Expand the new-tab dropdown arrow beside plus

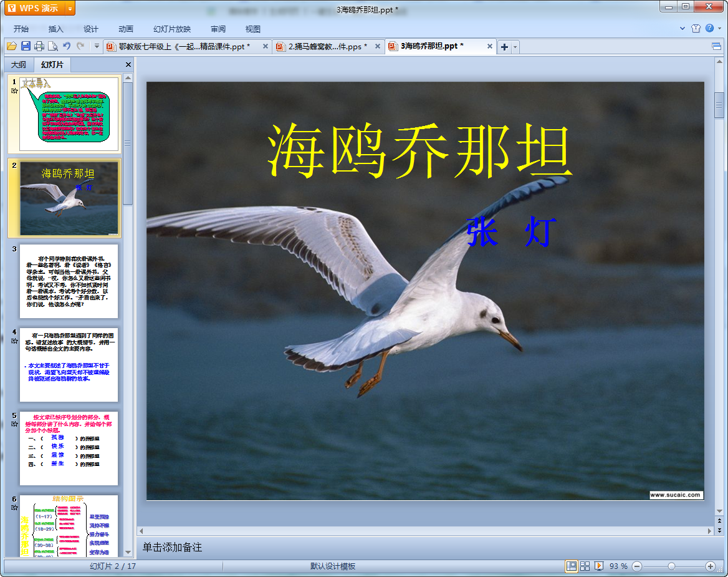tap(515, 47)
